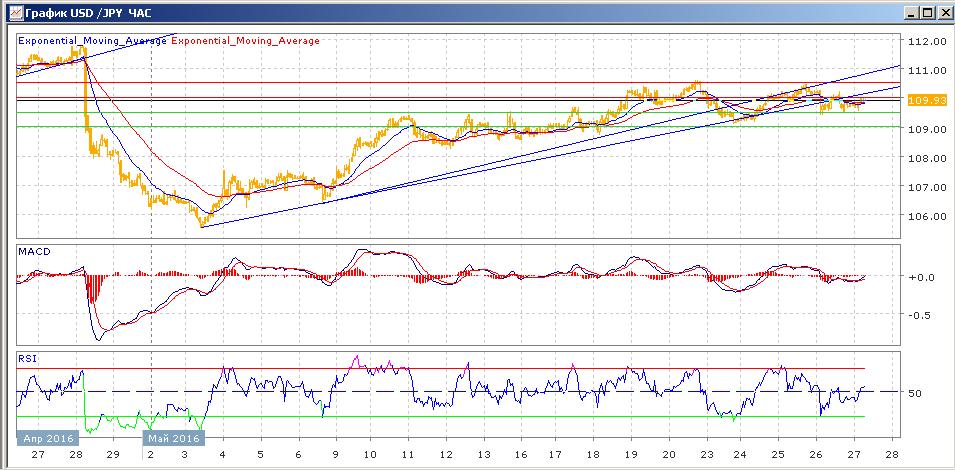Click date 4 on the time axis
Viewport: 955px width, 470px height.
point(223,454)
